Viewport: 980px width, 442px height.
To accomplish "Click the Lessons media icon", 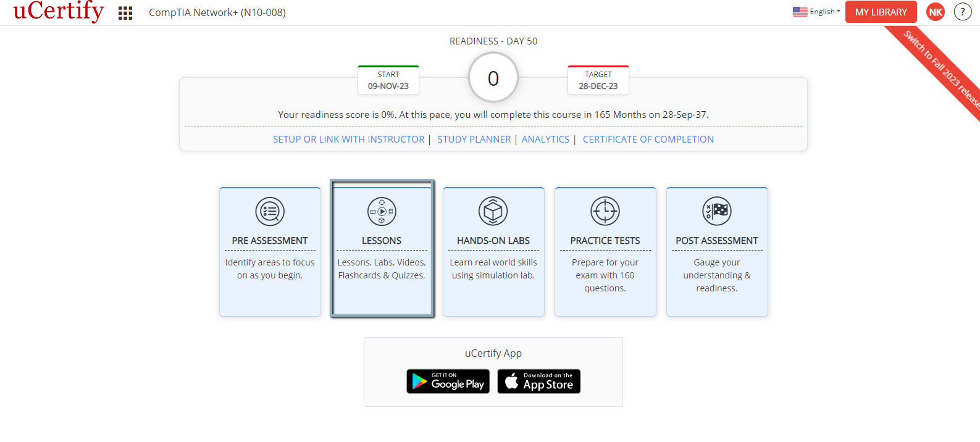I will pos(382,212).
